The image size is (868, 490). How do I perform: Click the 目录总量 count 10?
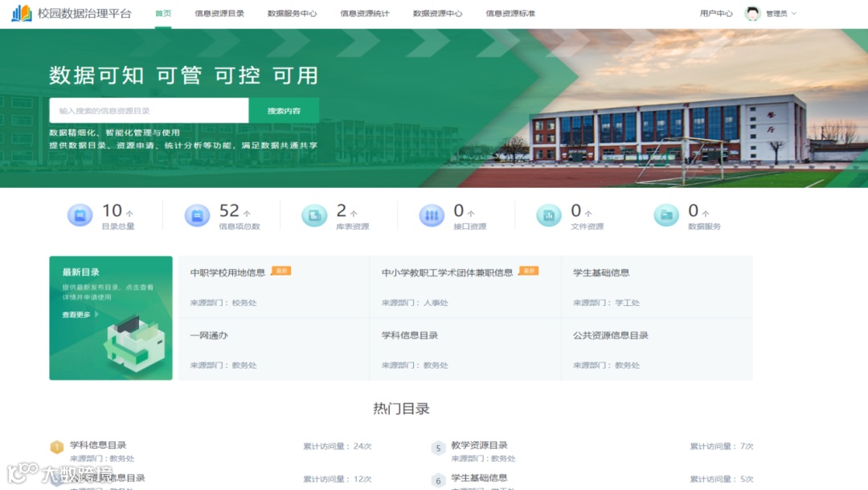(112, 210)
